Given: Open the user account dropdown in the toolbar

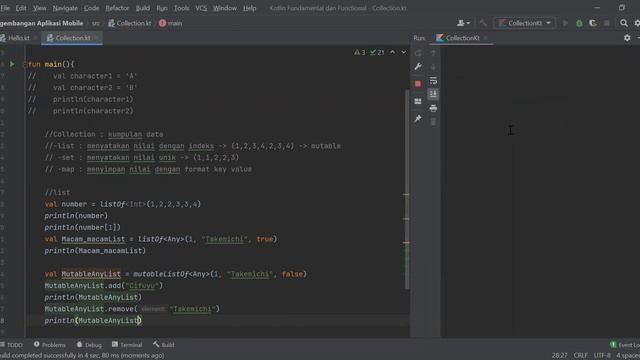Looking at the screenshot, I should click(x=463, y=23).
